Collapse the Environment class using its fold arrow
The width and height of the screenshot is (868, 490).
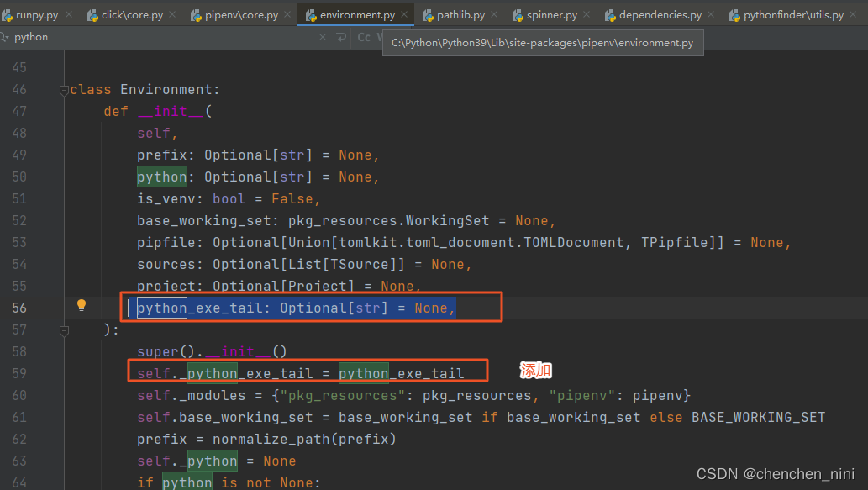65,89
